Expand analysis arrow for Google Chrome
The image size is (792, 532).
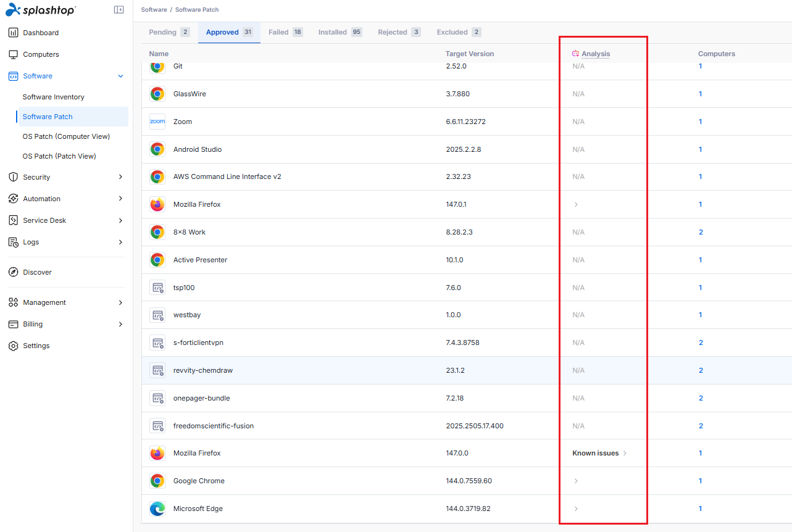(576, 481)
